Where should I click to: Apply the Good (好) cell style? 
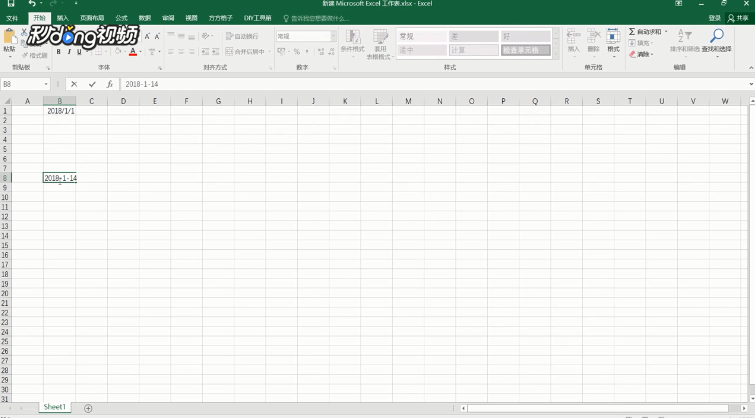tap(525, 36)
